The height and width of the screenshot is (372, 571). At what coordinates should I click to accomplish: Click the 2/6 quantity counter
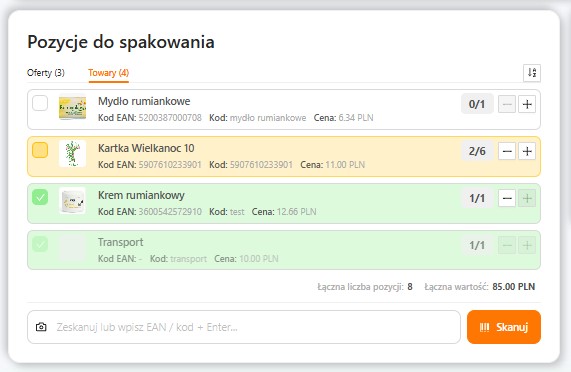click(x=477, y=151)
